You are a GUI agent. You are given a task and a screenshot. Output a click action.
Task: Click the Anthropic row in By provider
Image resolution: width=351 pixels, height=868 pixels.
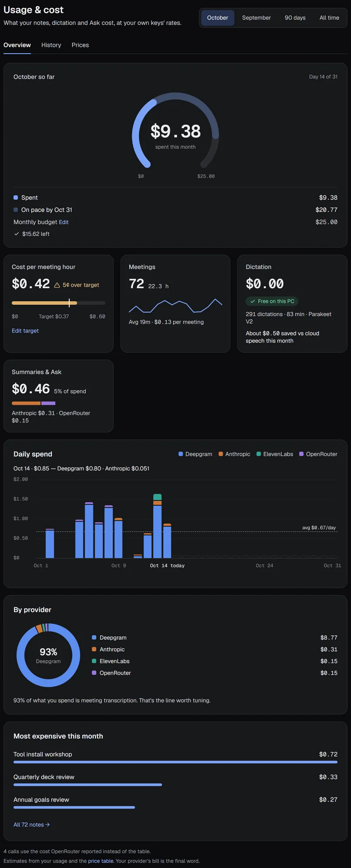215,649
